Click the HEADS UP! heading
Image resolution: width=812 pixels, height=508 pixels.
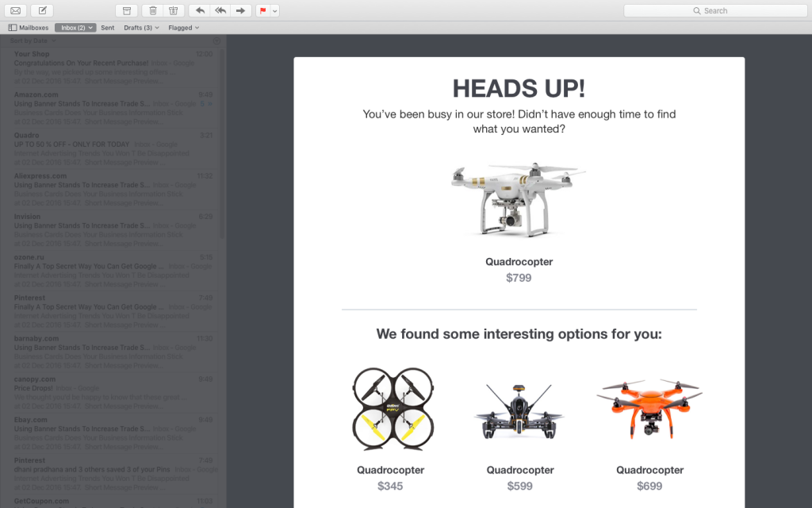(519, 89)
